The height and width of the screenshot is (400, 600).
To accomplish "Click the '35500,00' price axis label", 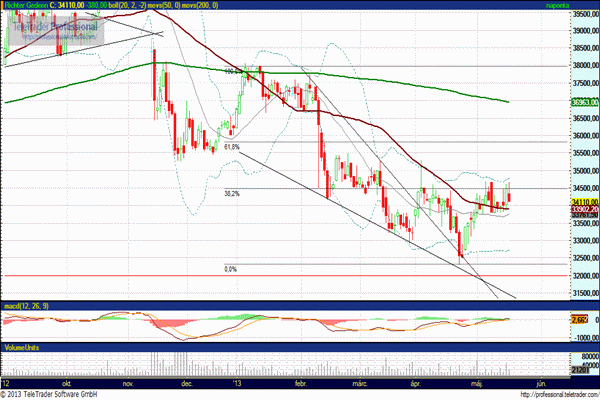I will click(x=585, y=153).
